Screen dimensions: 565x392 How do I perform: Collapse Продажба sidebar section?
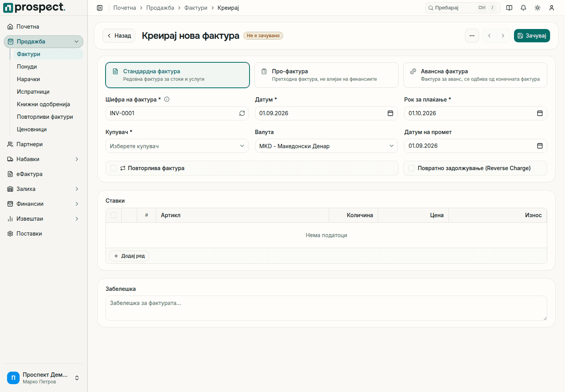pos(44,42)
